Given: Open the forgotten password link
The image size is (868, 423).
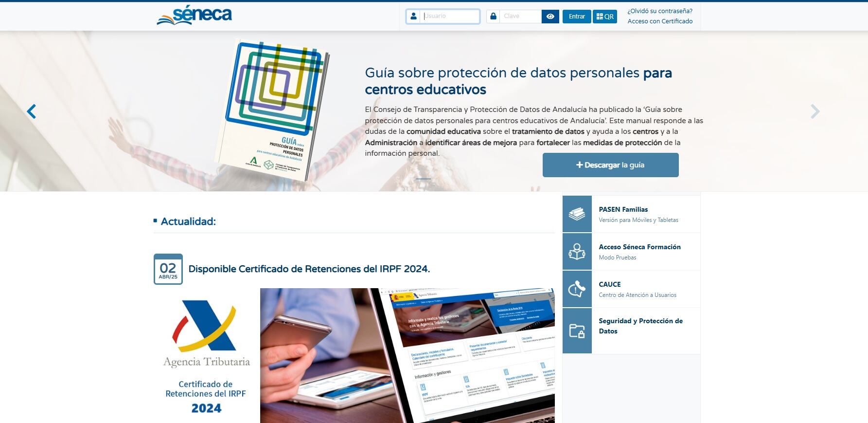Looking at the screenshot, I should (659, 11).
